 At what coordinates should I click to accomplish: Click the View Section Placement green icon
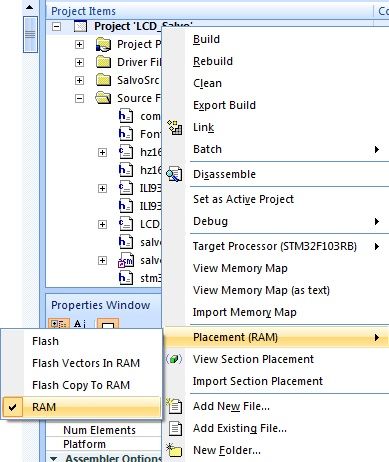174,359
